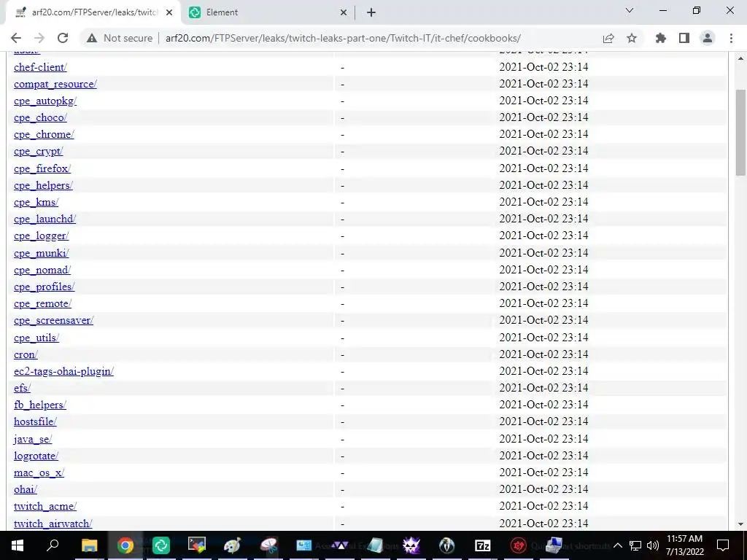The width and height of the screenshot is (747, 560).
Task: Focus the address bar URL
Action: (343, 38)
